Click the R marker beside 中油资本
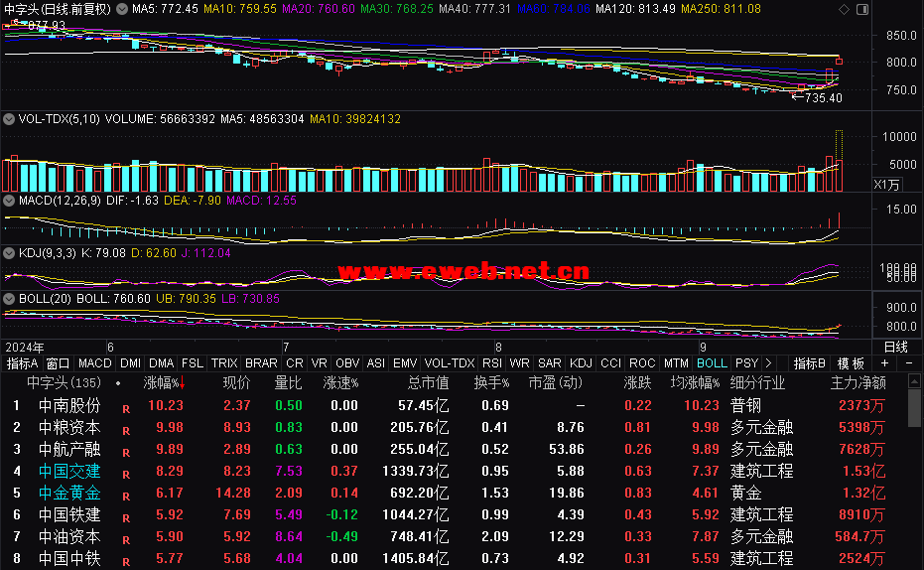Image resolution: width=924 pixels, height=570 pixels. (x=126, y=539)
